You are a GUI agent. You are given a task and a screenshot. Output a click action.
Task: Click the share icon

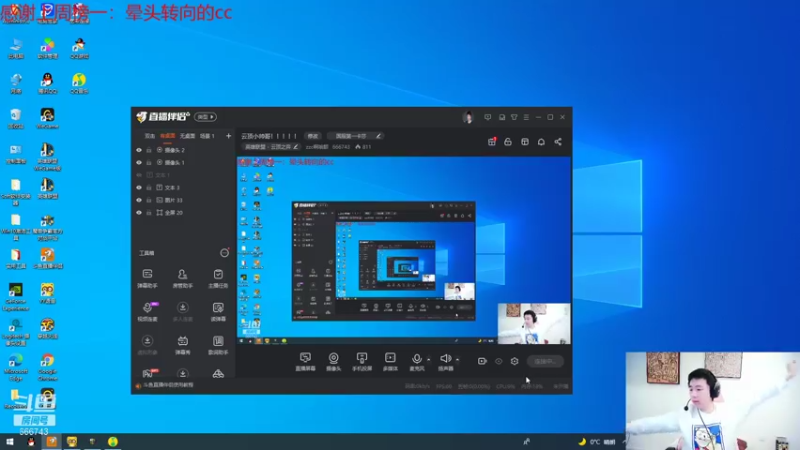[558, 142]
